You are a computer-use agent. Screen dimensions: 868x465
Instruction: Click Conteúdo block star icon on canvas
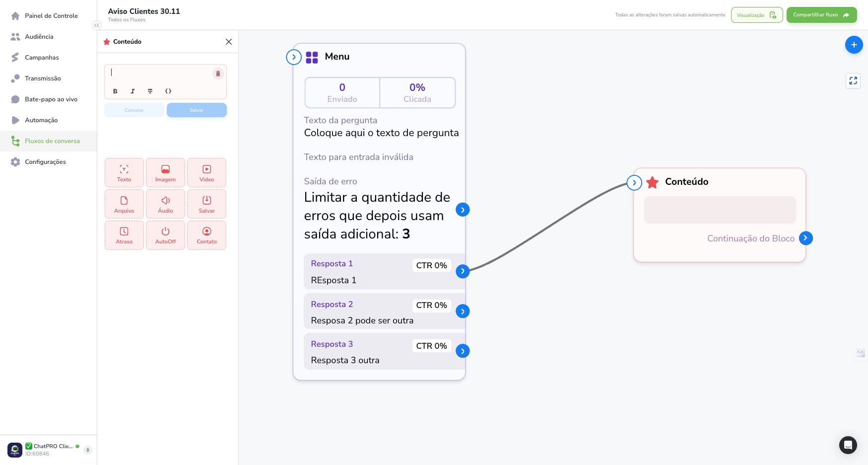point(653,182)
